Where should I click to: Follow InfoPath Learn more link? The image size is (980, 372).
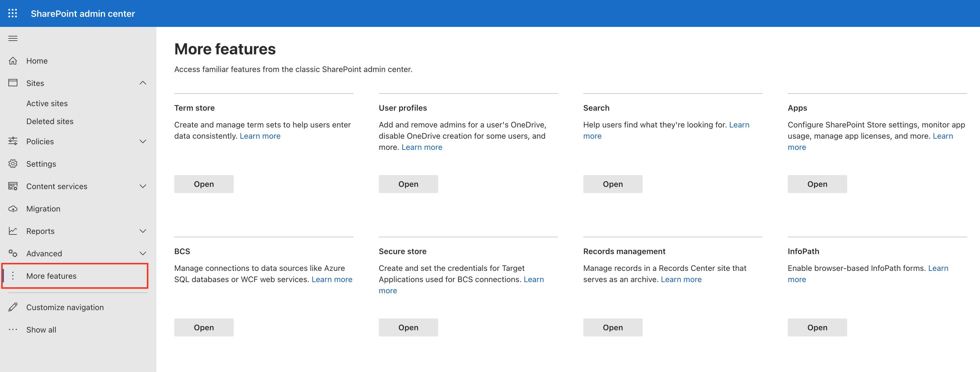[x=938, y=268]
